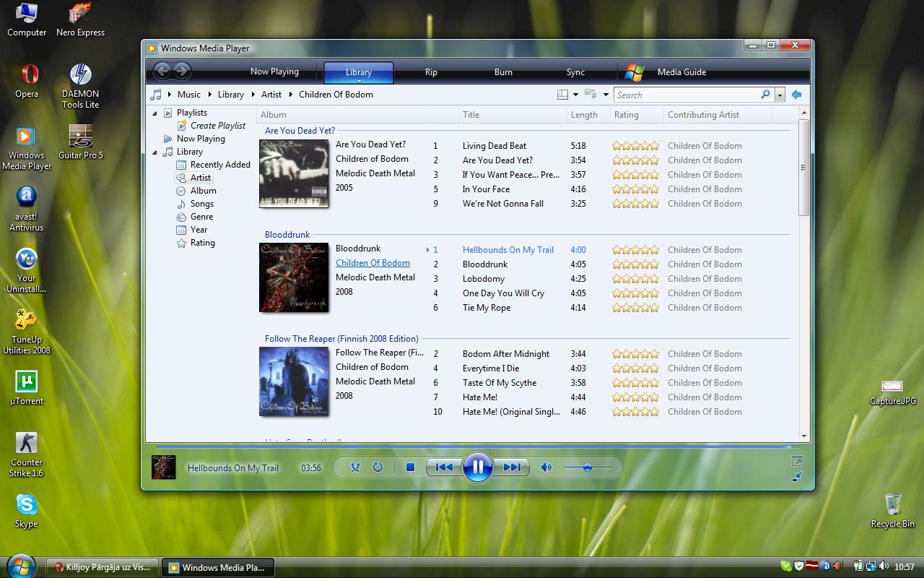Click in the Search input field
The height and width of the screenshot is (578, 924).
(x=686, y=95)
